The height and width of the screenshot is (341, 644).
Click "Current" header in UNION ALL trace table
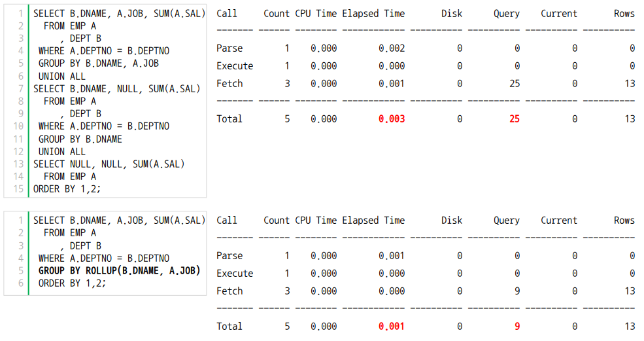[559, 14]
